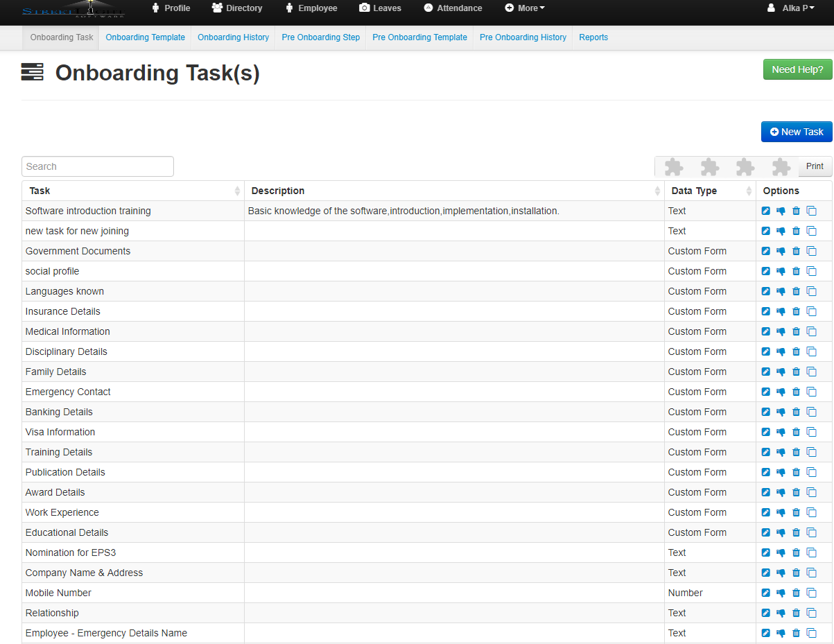Expand the More dropdown menu
The height and width of the screenshot is (644, 834).
pyautogui.click(x=525, y=8)
